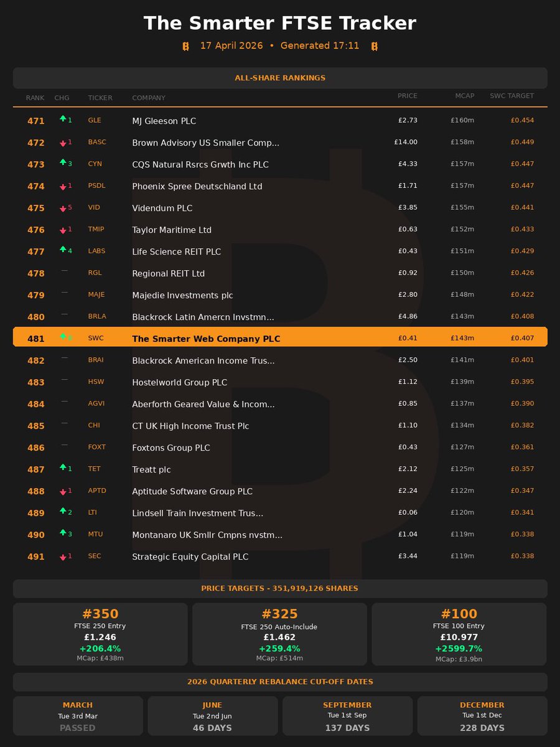Click the £0.407 SWC target value
Image resolution: width=560 pixels, height=747 pixels.
coord(522,338)
